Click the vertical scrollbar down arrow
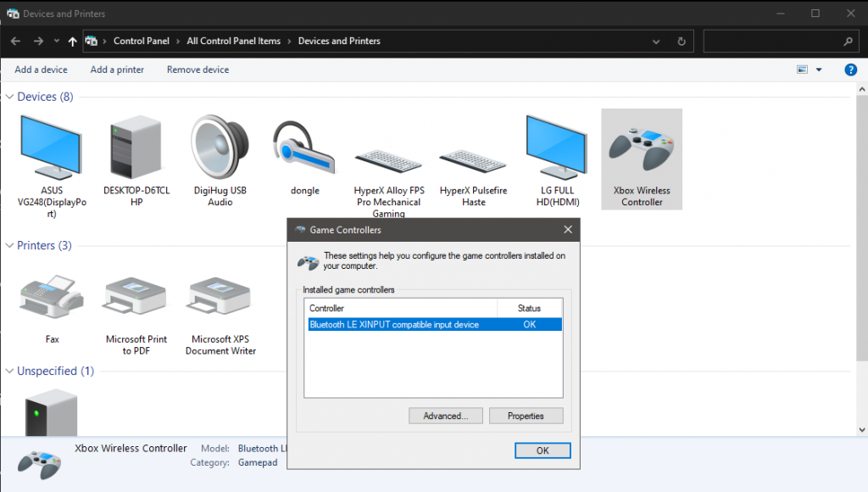The width and height of the screenshot is (868, 492). coord(862,430)
